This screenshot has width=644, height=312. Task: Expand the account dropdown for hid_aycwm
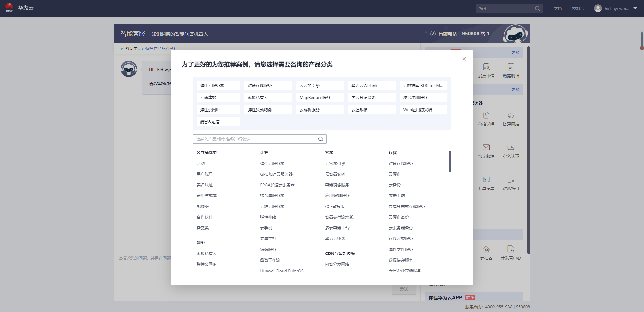click(x=635, y=8)
